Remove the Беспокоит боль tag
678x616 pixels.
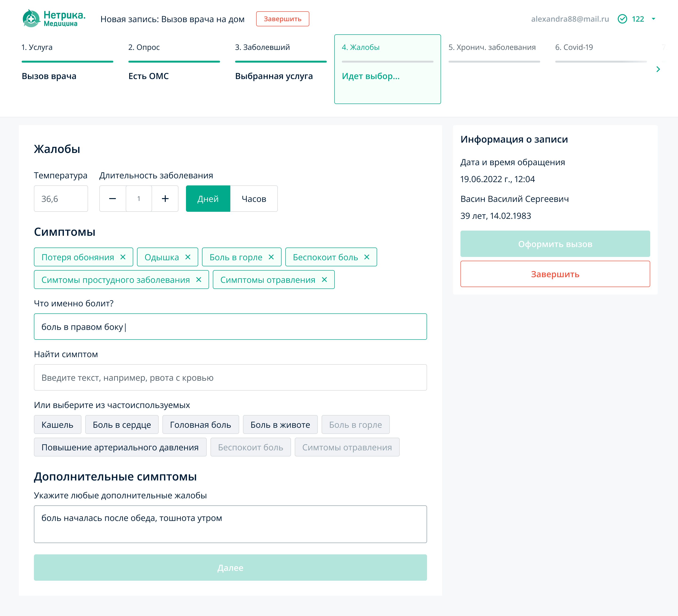(x=367, y=257)
